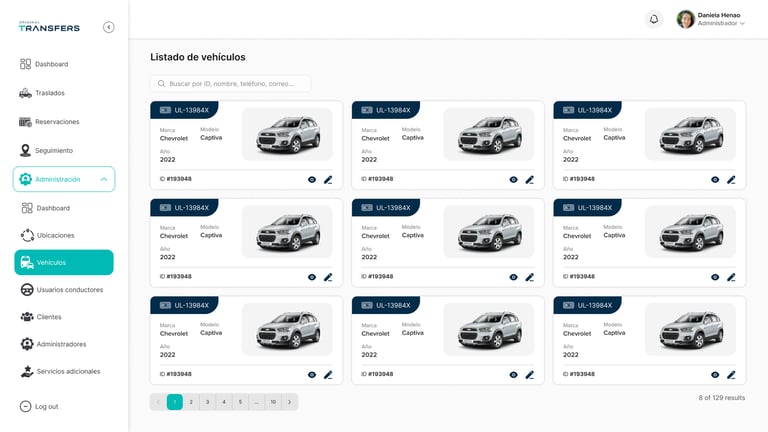
Task: Click the Ubicaciones circular icon
Action: [27, 236]
